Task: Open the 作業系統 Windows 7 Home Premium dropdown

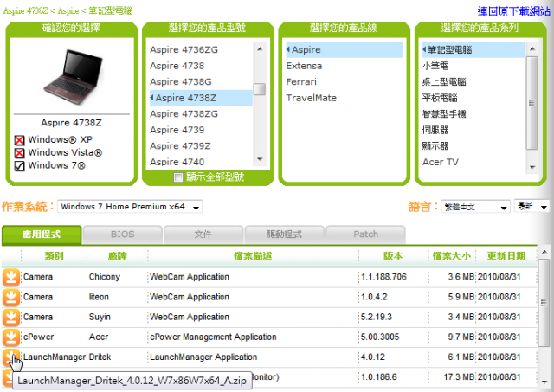Action: click(x=130, y=207)
